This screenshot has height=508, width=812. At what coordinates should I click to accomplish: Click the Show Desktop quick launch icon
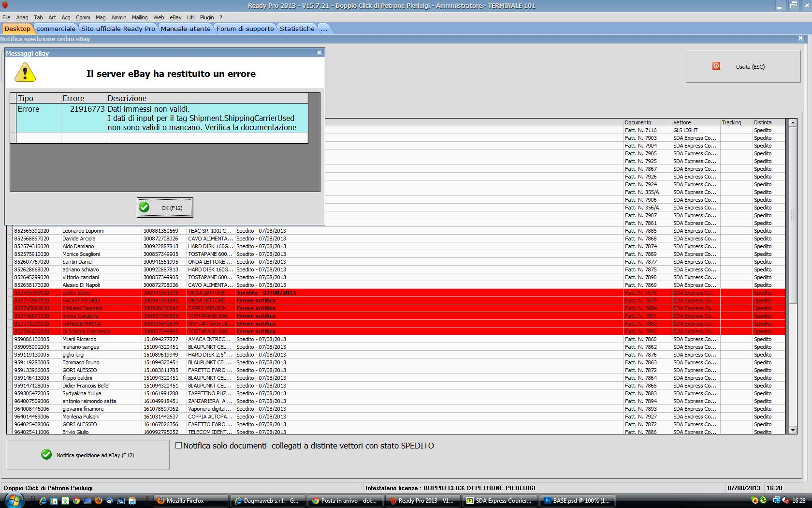pyautogui.click(x=87, y=501)
